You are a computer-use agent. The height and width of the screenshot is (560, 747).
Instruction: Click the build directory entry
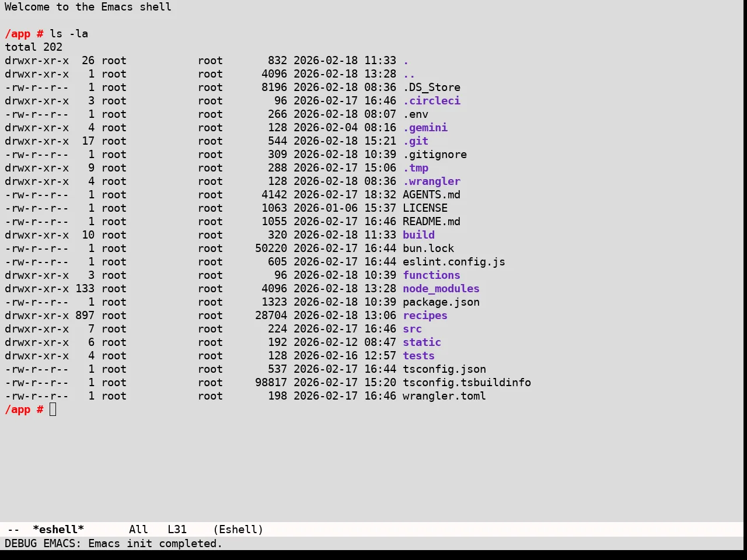[x=418, y=235]
